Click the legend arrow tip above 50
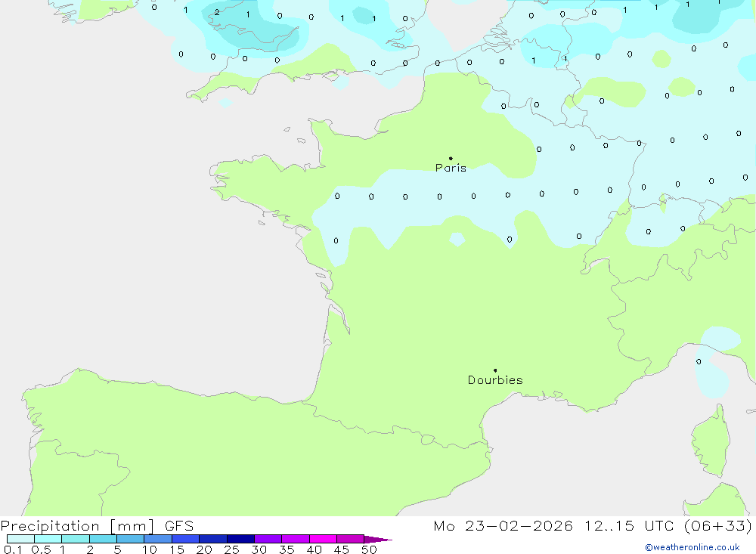756x554 pixels. coord(377,540)
